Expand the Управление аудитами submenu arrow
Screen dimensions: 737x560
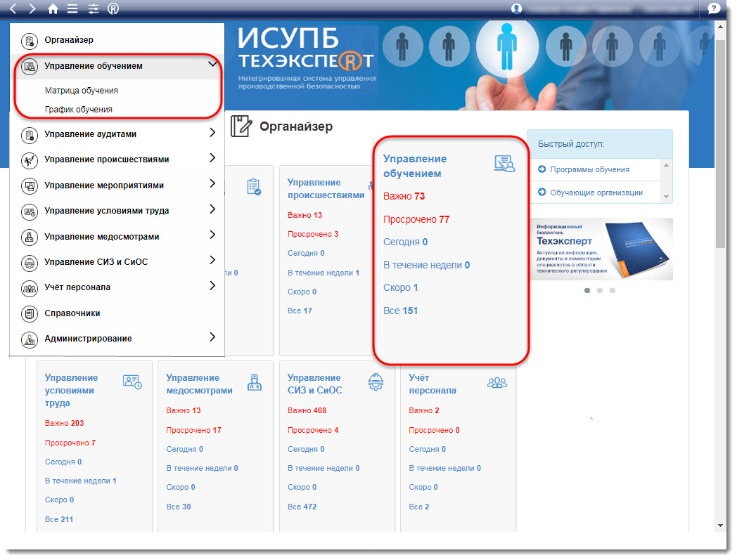pyautogui.click(x=212, y=133)
